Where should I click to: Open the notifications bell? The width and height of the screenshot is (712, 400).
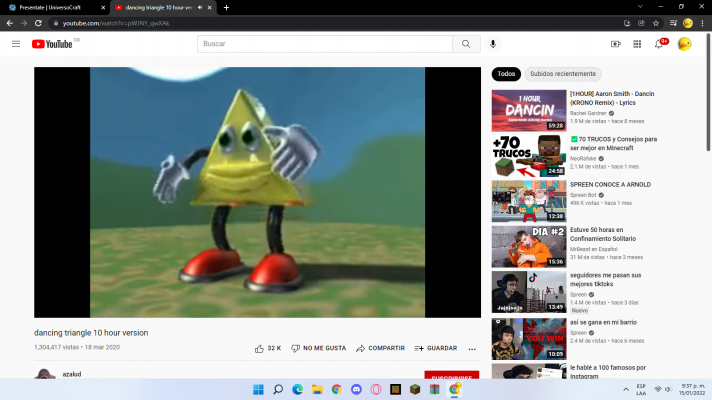659,44
